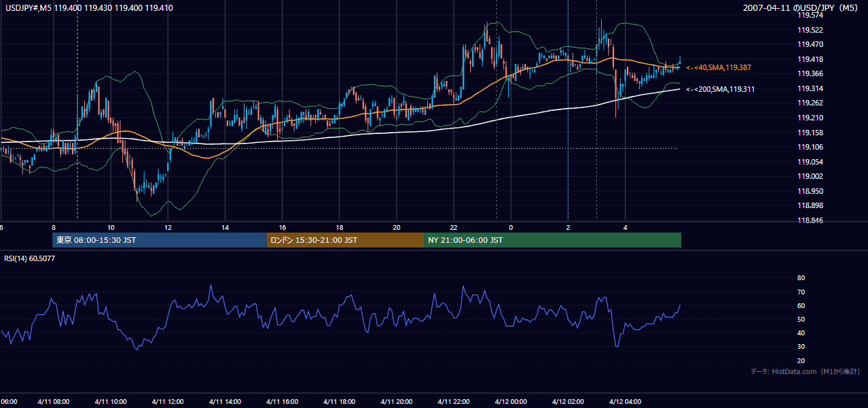Click price level 119.262 on the axis

pos(810,103)
